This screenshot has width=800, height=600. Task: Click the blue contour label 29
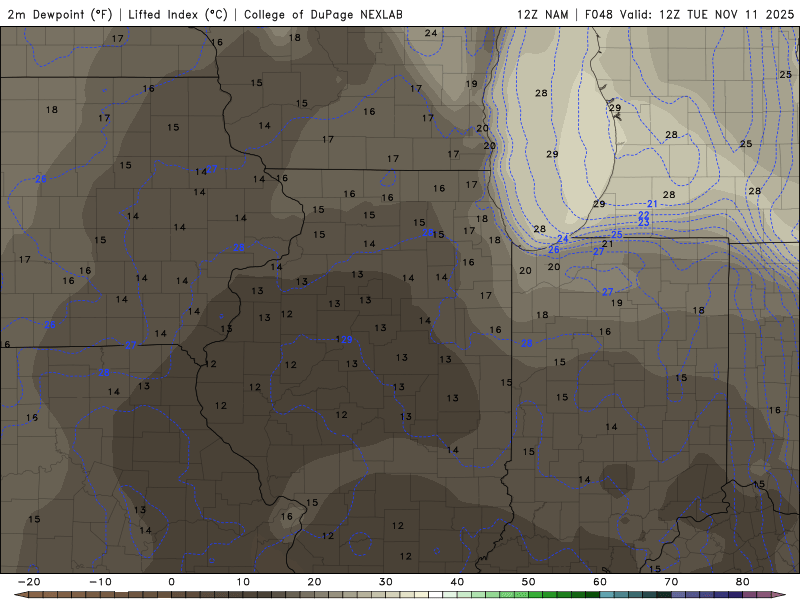coord(346,339)
